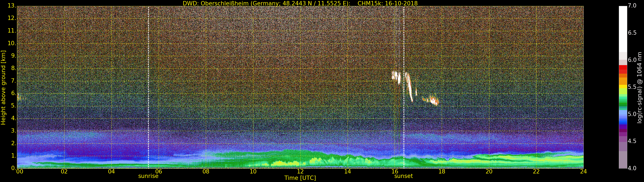Click the time axis tick '04'

(111, 171)
